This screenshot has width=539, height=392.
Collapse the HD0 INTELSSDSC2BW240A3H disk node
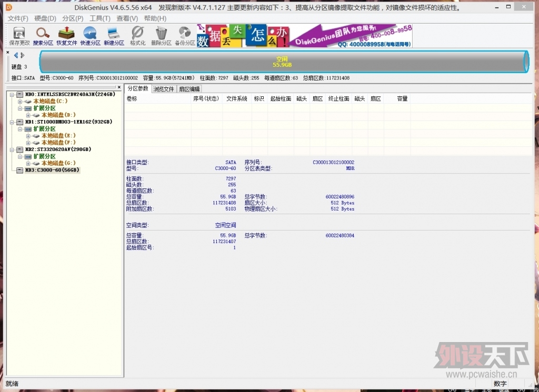click(x=12, y=95)
